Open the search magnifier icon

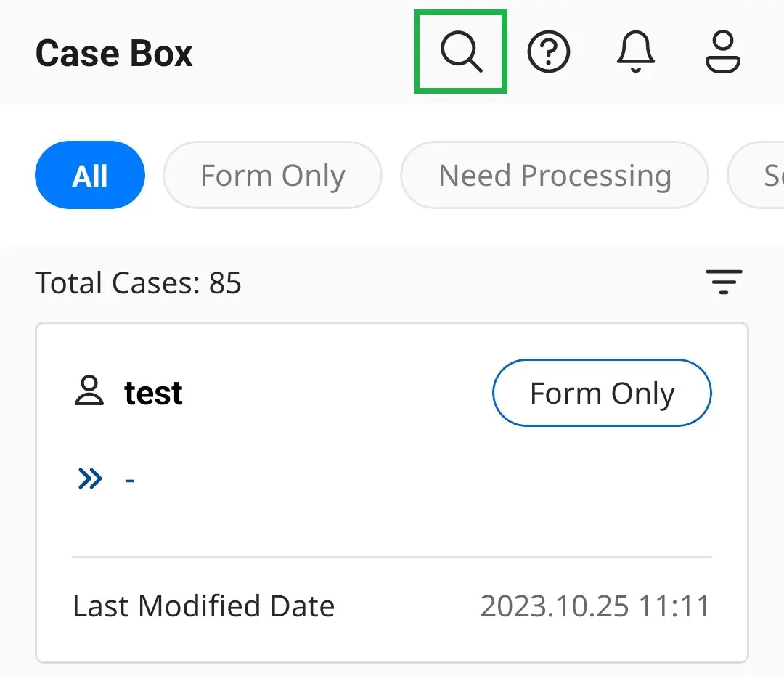pos(461,52)
